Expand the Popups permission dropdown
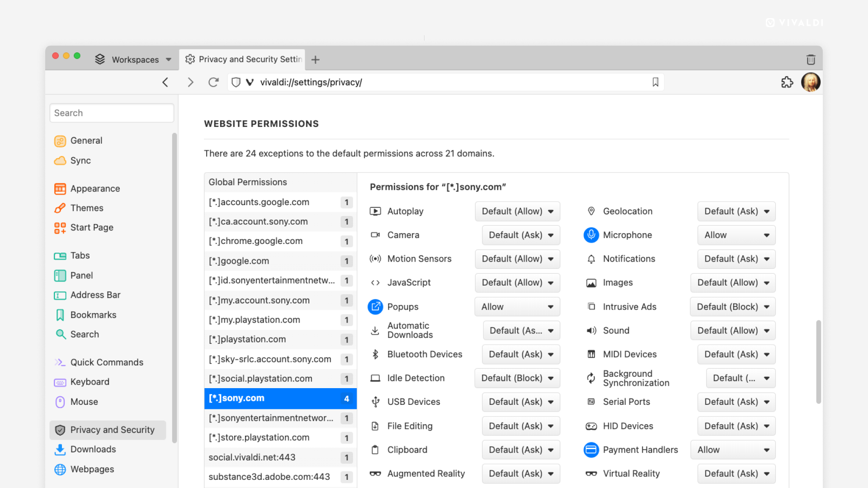The width and height of the screenshot is (868, 488). (x=517, y=306)
